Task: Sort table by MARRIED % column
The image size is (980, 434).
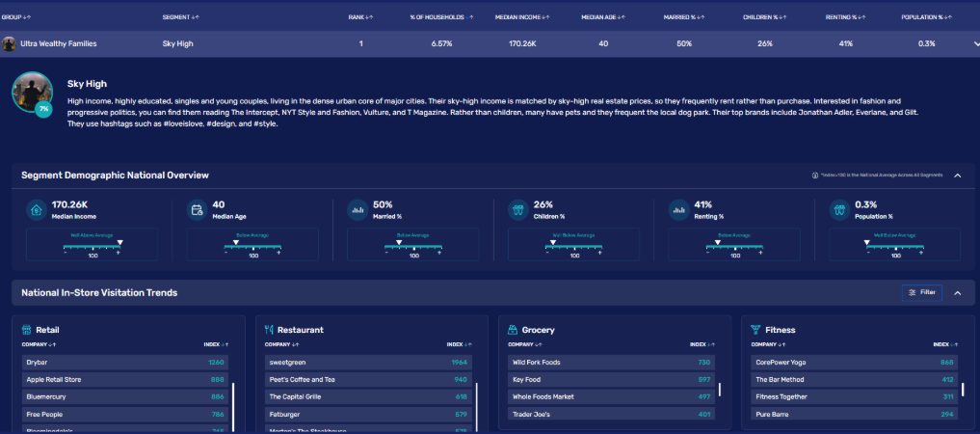Action: [x=684, y=17]
